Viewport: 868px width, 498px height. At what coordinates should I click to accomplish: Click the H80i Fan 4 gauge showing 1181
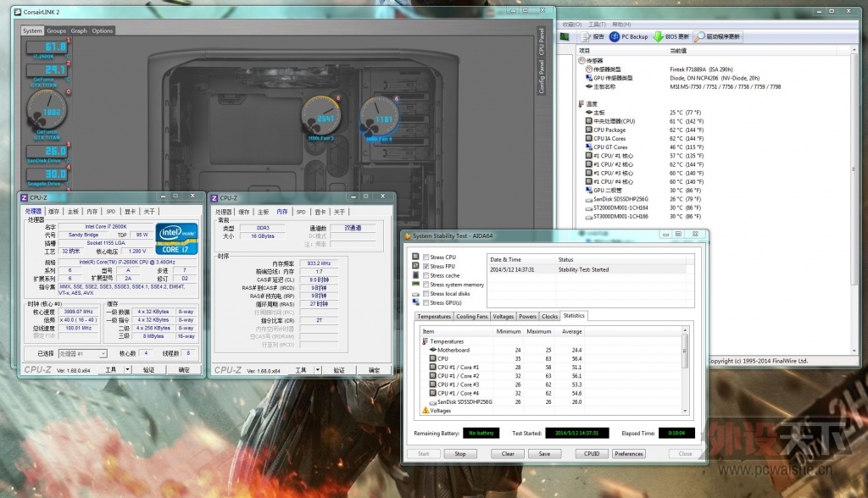[380, 117]
